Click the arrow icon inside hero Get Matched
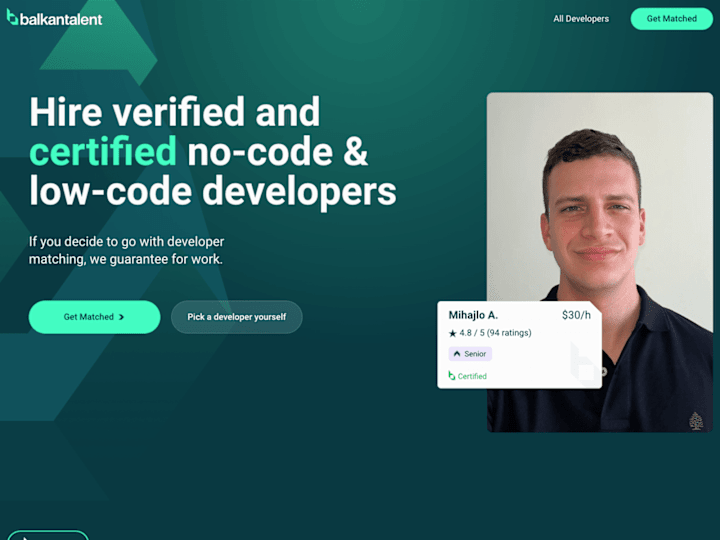 [x=121, y=317]
